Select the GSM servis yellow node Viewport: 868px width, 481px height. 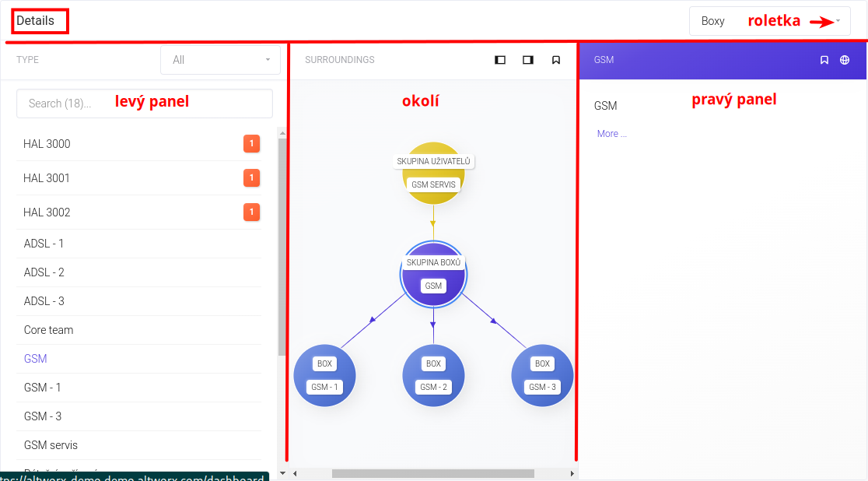[x=433, y=173]
